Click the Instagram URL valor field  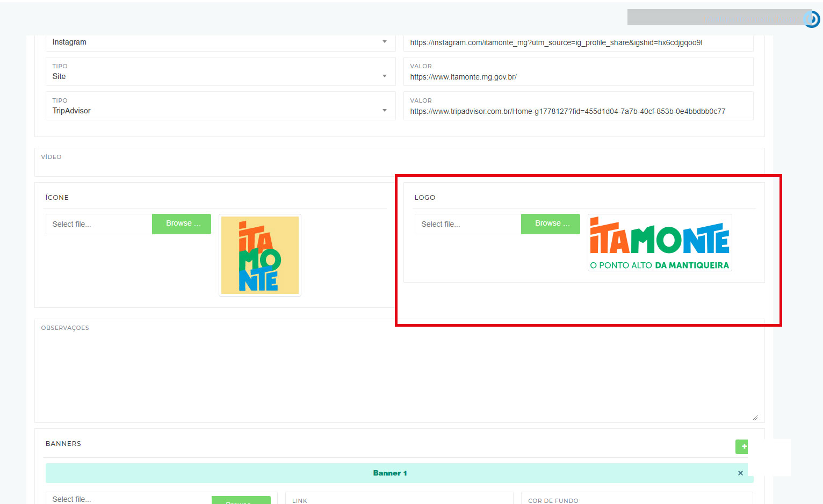pyautogui.click(x=578, y=42)
